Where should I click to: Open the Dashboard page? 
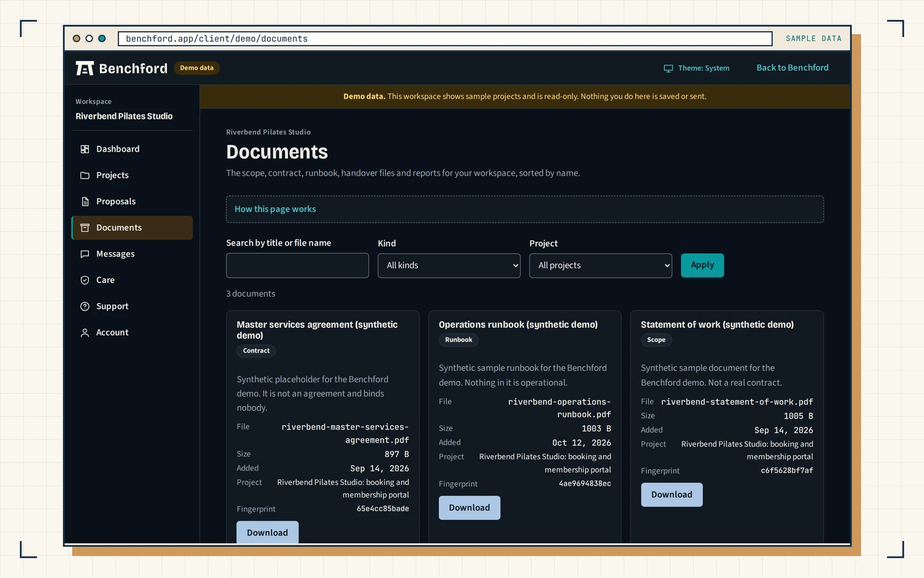point(132,149)
